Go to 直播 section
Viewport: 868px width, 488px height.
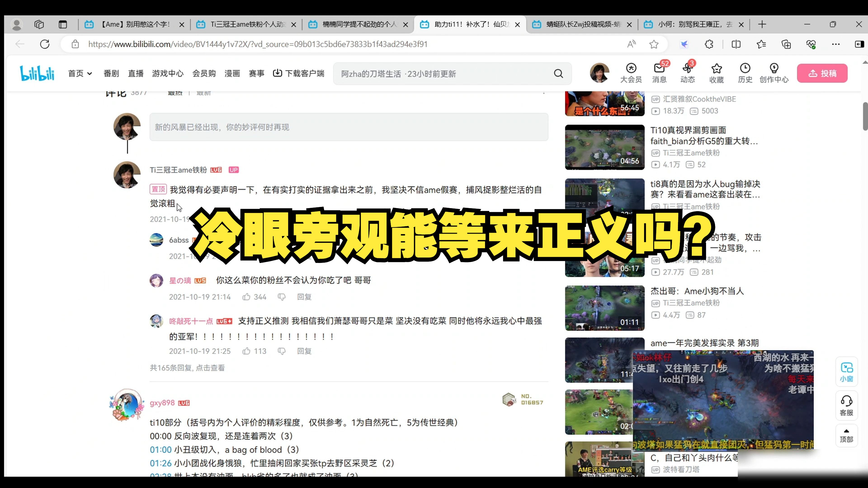136,73
